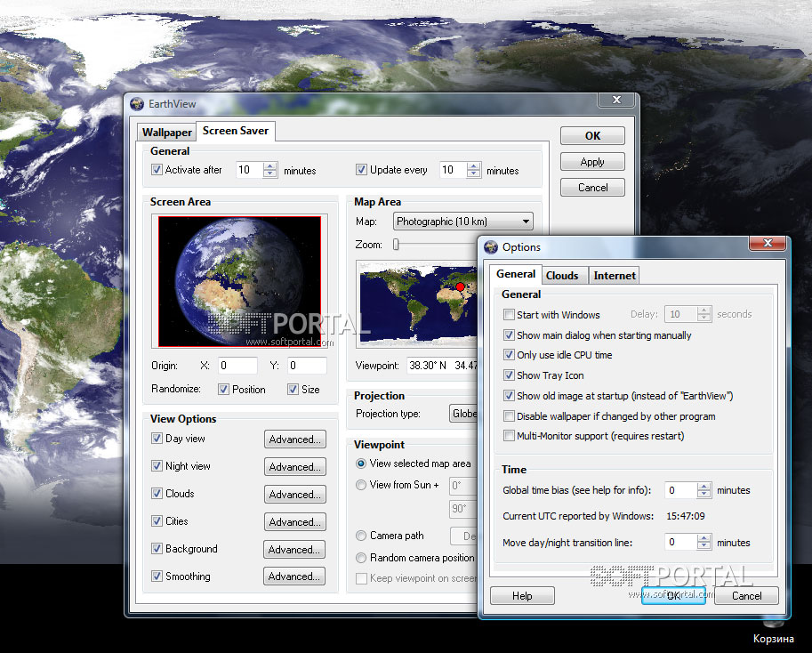
Task: Close the Options dialog with X button
Action: (x=768, y=243)
